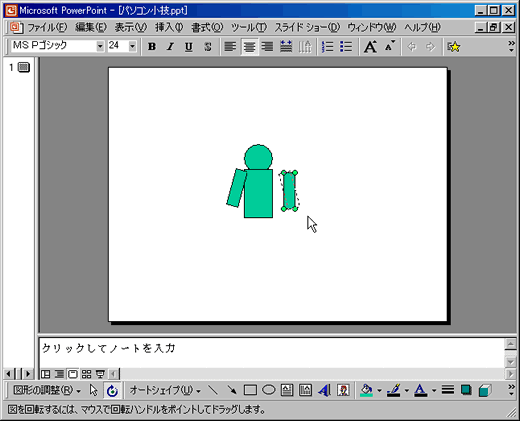Apply Font Color A
Image resolution: width=520 pixels, height=421 pixels.
pos(421,390)
